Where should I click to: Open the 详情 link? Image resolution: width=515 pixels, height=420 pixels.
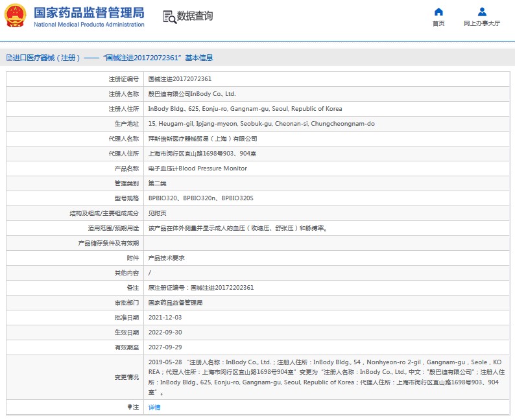(154, 407)
